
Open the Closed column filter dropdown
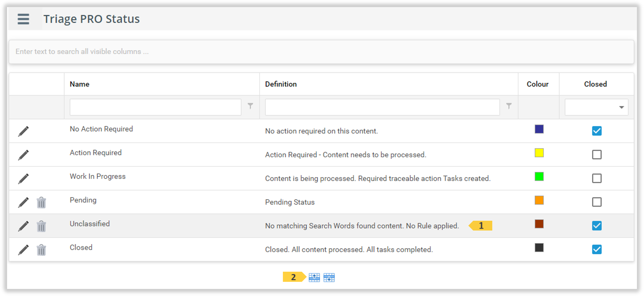tap(621, 107)
